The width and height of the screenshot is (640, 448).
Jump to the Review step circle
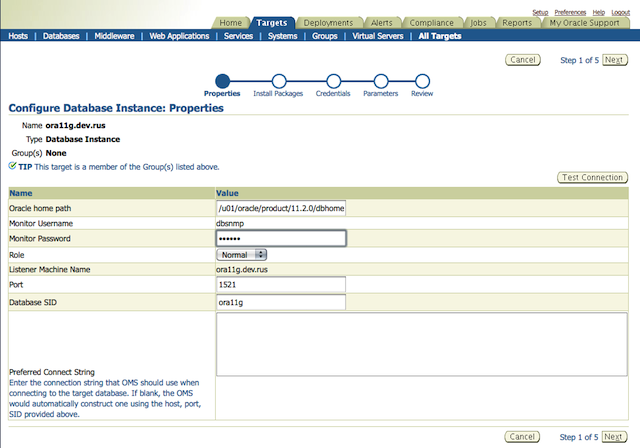(422, 81)
